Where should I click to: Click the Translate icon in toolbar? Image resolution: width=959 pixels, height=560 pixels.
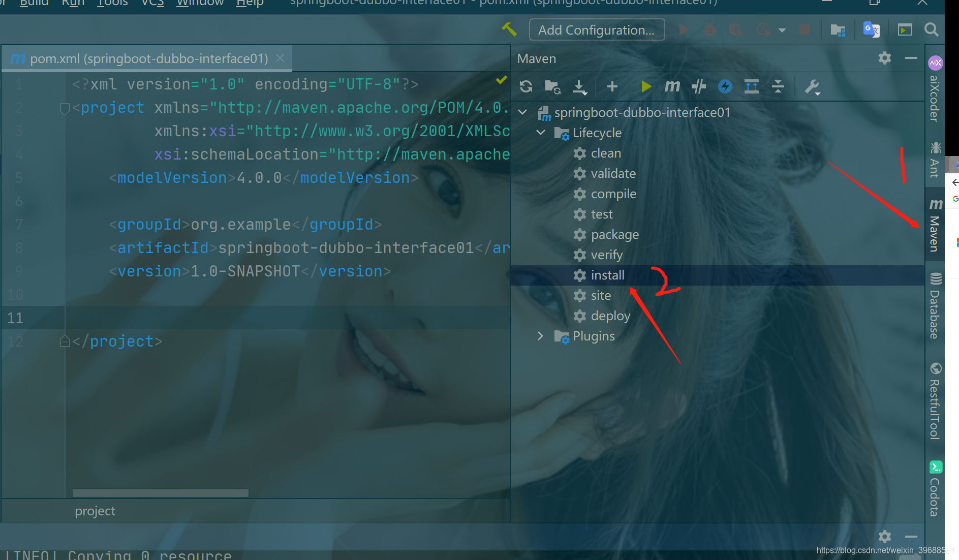871,29
